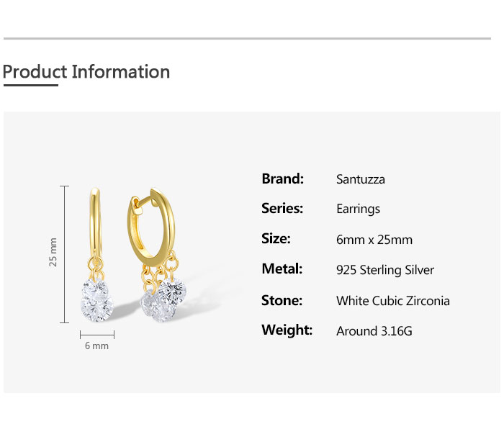
Task: Select the Series label
Action: (282, 209)
